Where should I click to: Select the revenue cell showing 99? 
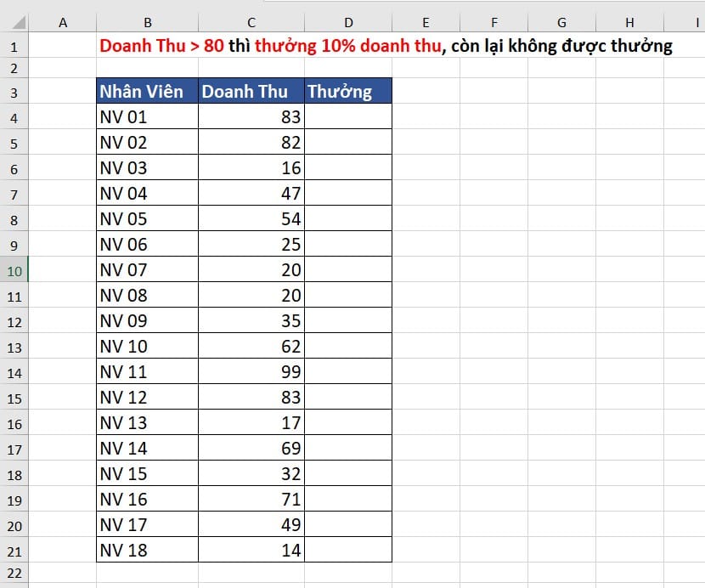coord(251,372)
